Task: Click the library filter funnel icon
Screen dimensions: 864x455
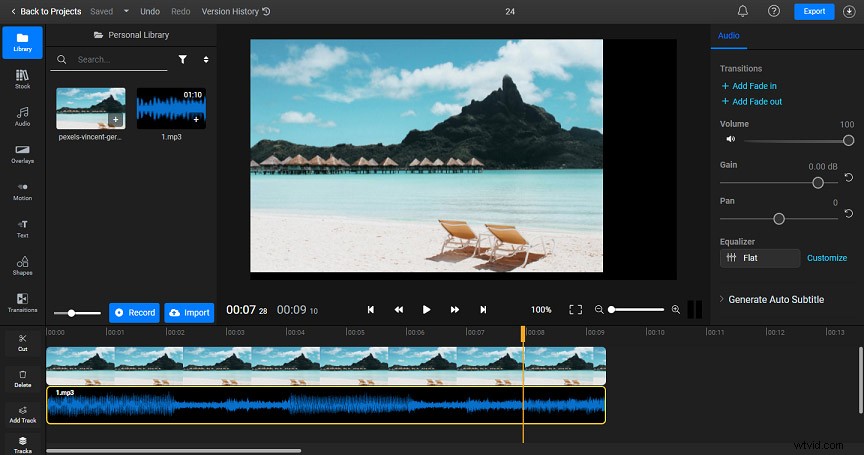Action: (182, 59)
